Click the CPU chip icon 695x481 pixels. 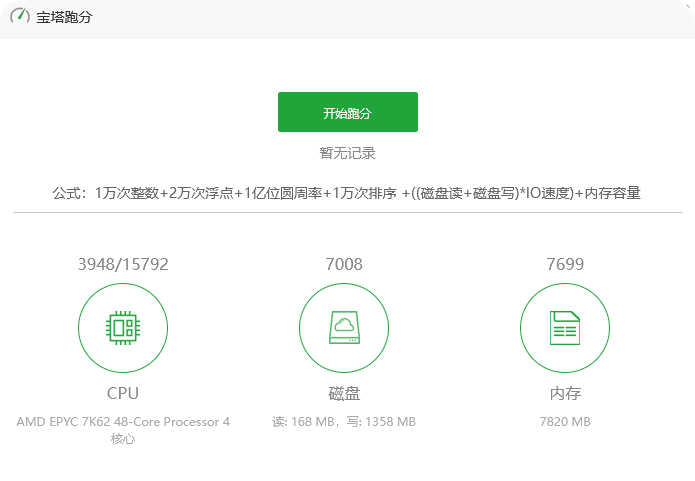pyautogui.click(x=123, y=327)
